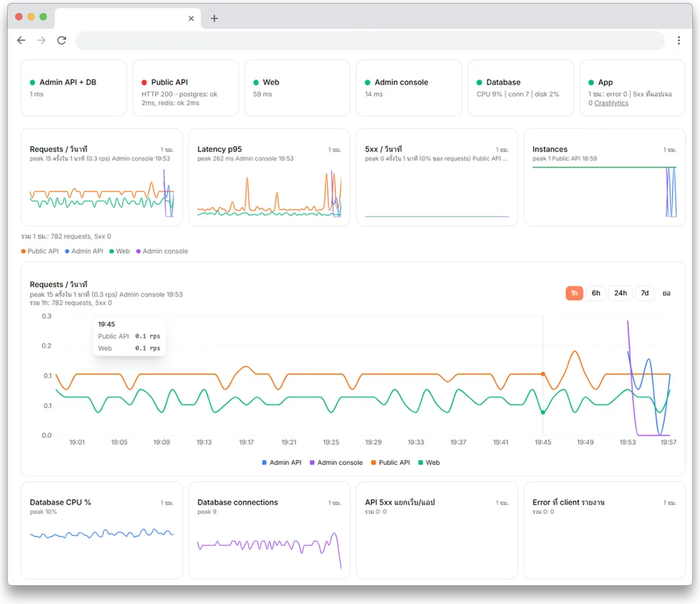Screen dimensions: 700x604
Task: Open the Database connections chart card
Action: tap(269, 531)
